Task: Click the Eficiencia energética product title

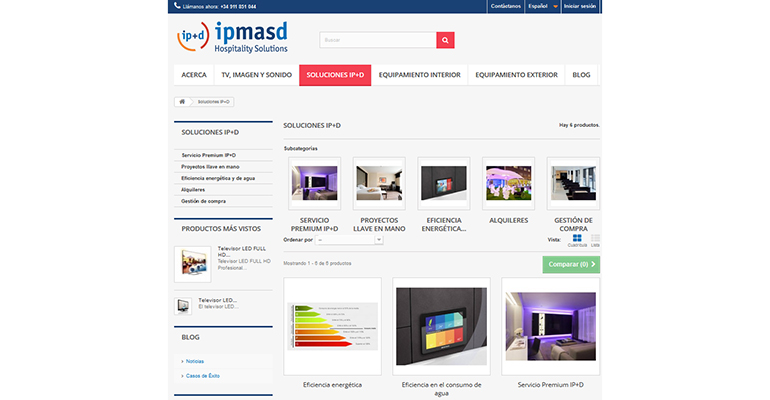Action: (x=332, y=385)
